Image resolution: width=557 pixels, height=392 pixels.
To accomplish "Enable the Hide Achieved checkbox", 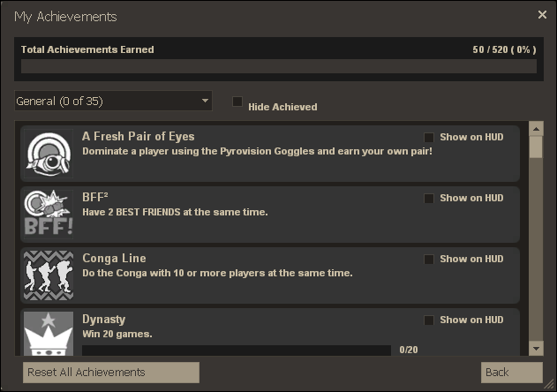I will pyautogui.click(x=237, y=102).
